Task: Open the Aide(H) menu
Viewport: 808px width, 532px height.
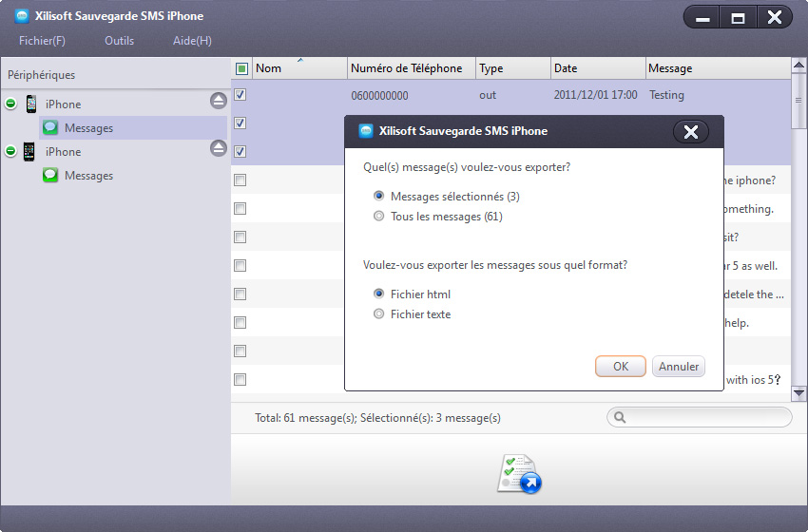Action: (x=192, y=41)
